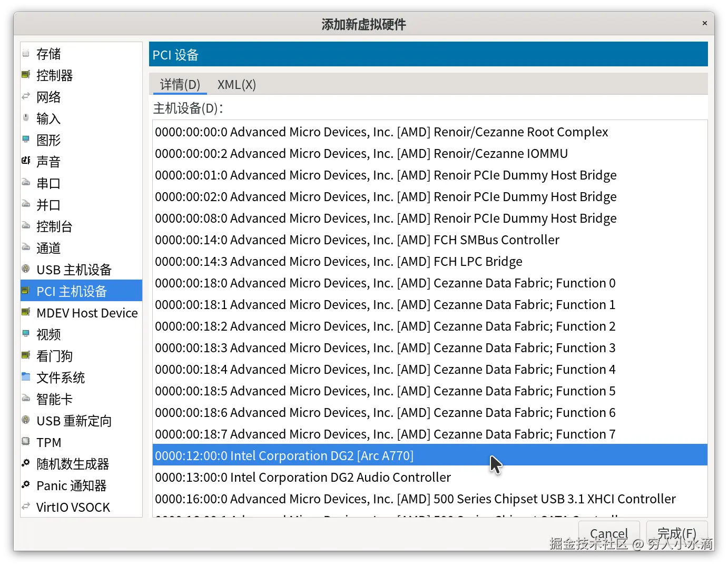Click the PCI 主机设备 icon

(26, 291)
